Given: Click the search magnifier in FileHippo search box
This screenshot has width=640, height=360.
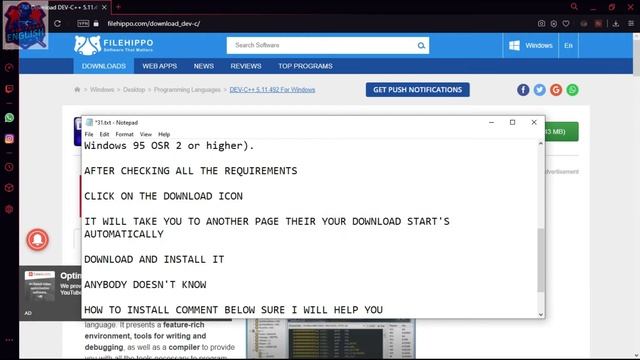Looking at the screenshot, I should coord(421,45).
